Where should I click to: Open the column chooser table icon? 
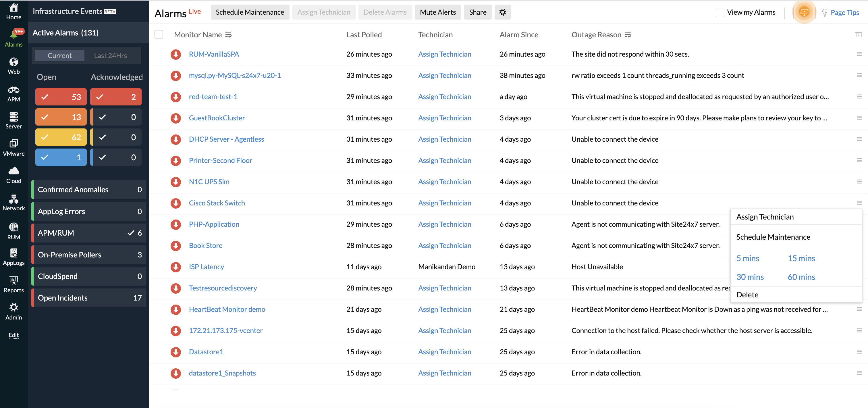pos(858,34)
